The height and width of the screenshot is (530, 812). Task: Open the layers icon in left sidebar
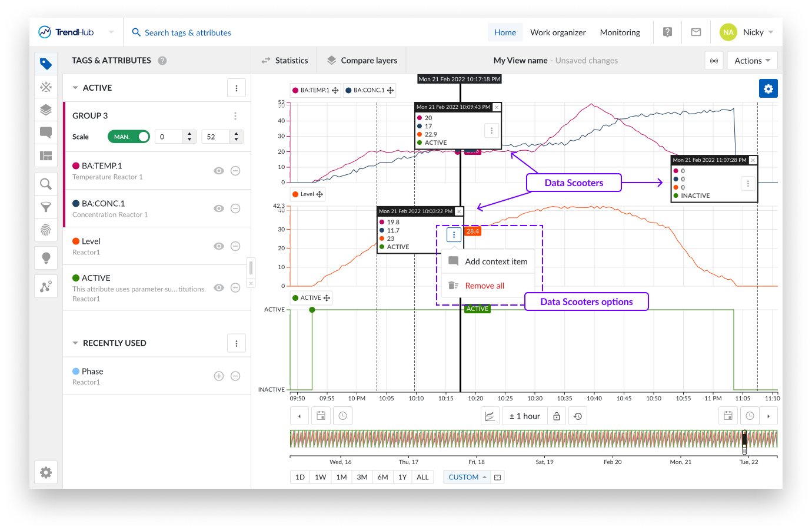tap(46, 110)
